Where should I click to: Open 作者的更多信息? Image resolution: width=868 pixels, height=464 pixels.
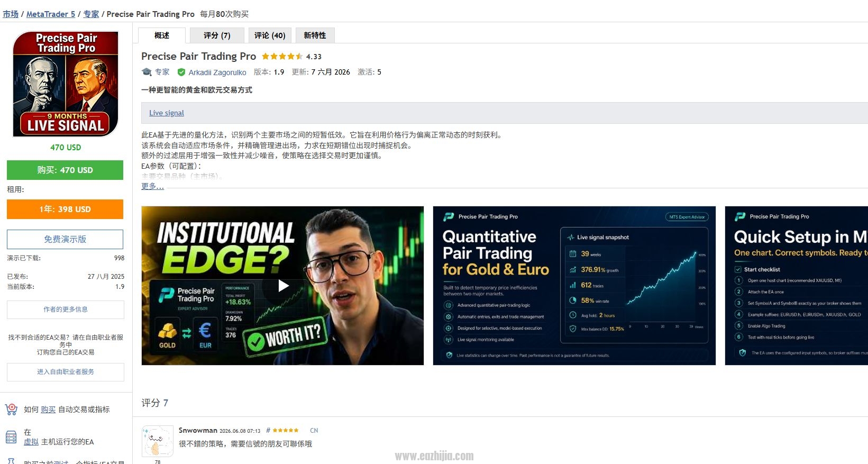coord(66,310)
